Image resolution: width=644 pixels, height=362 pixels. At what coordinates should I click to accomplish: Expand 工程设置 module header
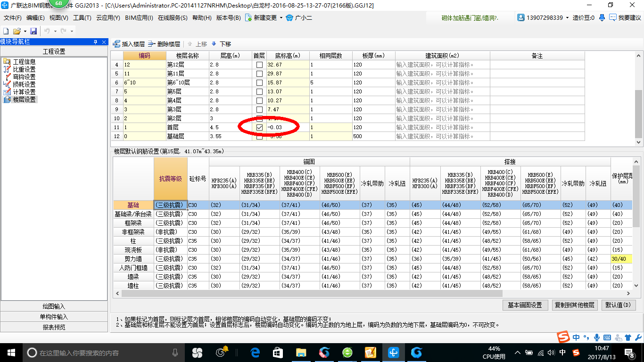tap(54, 51)
